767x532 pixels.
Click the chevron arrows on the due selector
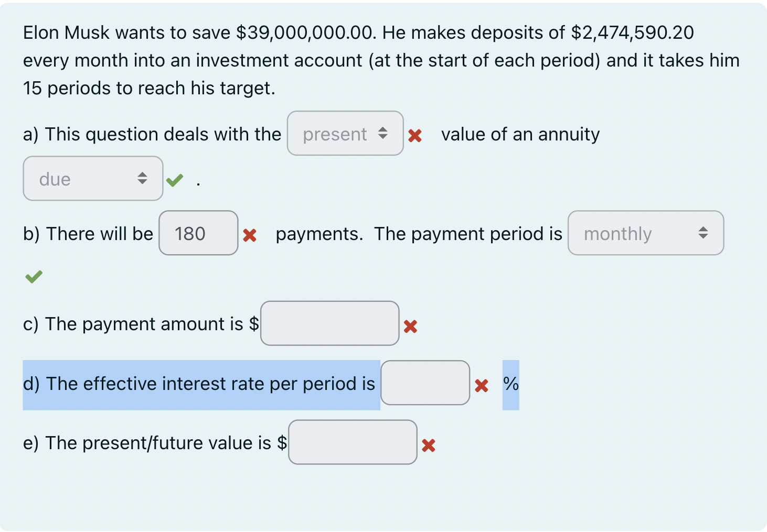click(x=143, y=178)
